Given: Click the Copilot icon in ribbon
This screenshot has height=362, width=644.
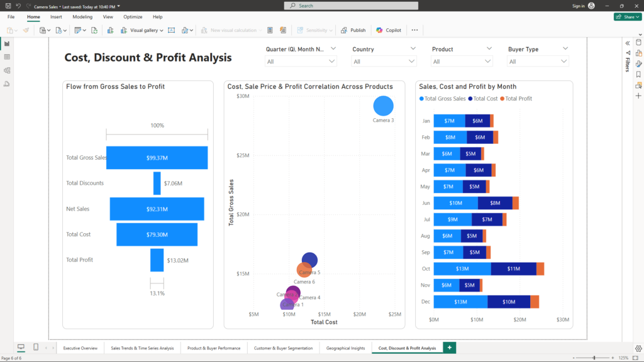Looking at the screenshot, I should [x=389, y=30].
